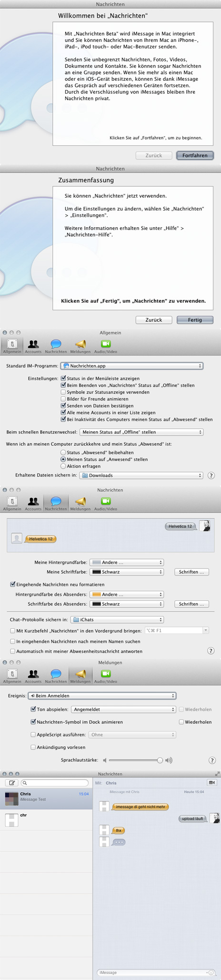This screenshot has width=221, height=980.
Task: Toggle Senden von Dateien bestätigen
Action: point(63,406)
